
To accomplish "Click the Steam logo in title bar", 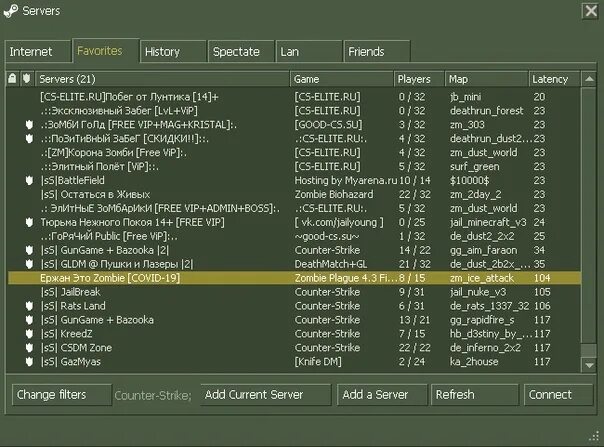I will pos(10,11).
